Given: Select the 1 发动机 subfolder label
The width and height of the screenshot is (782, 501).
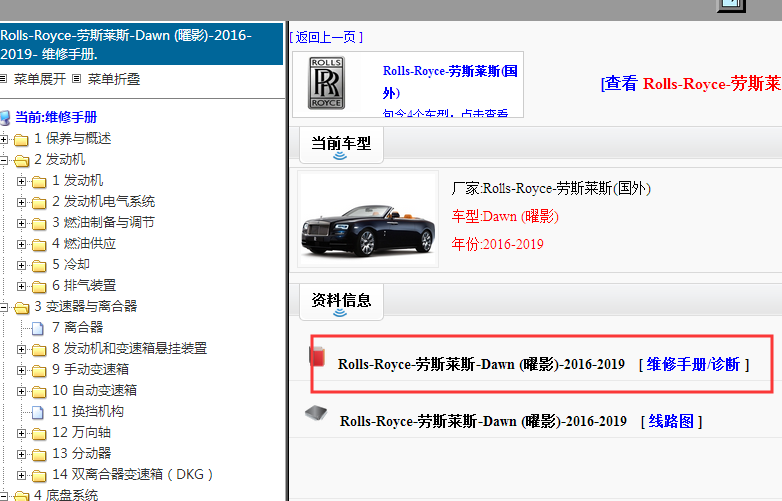Looking at the screenshot, I should click(77, 180).
